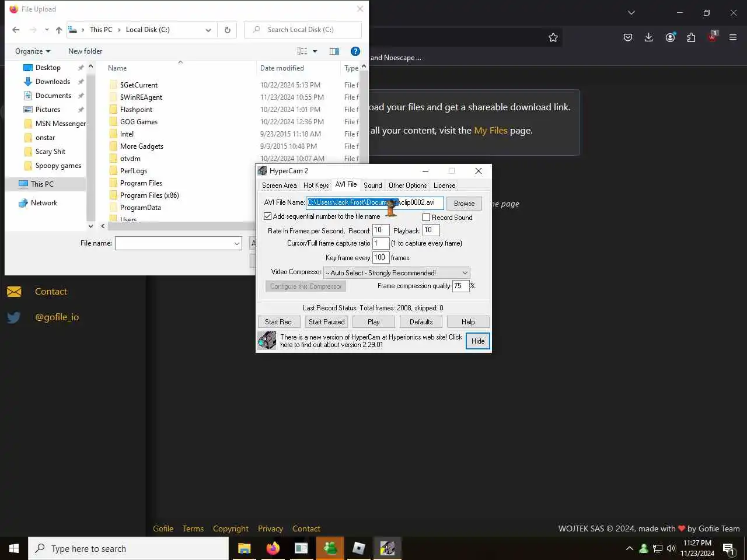Open Firefox list all tabs chevron

pyautogui.click(x=631, y=12)
